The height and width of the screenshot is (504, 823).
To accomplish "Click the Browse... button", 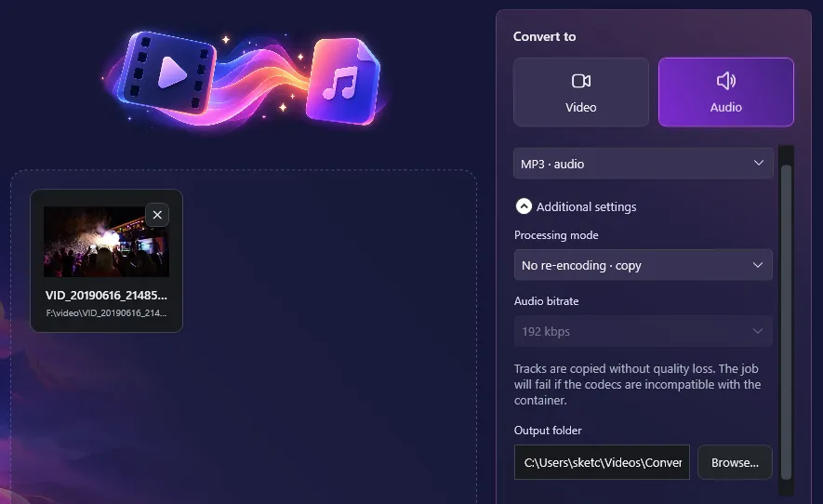I will click(x=735, y=462).
